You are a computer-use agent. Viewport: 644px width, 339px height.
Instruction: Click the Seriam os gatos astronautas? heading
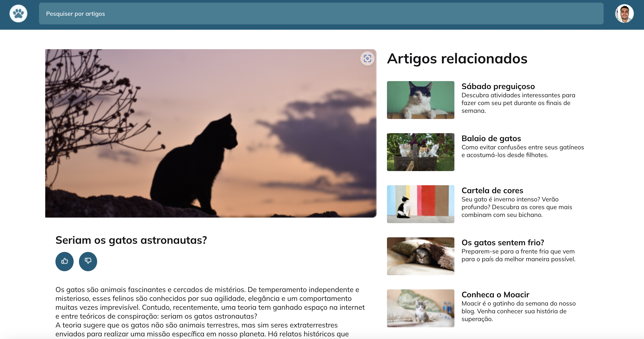click(x=131, y=240)
